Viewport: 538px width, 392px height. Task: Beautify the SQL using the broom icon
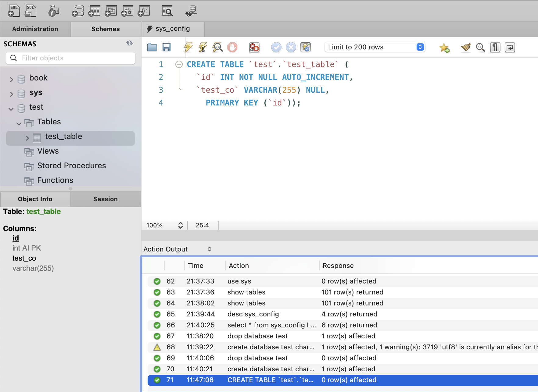click(465, 47)
